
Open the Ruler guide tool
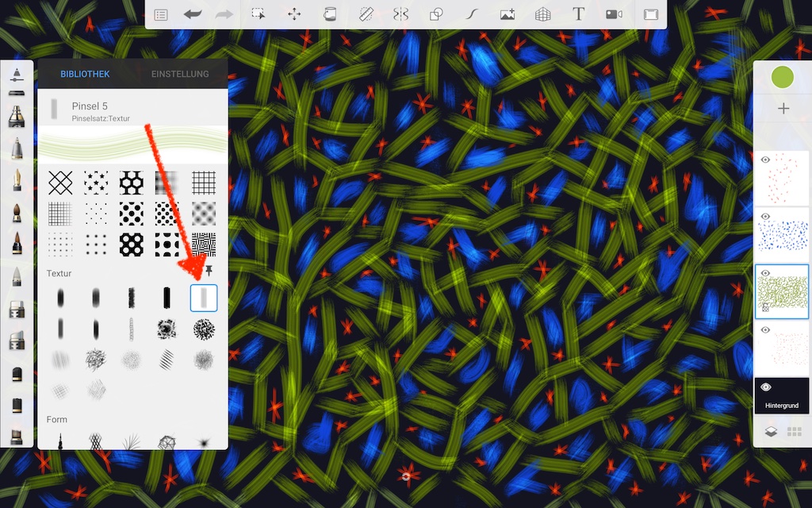click(366, 14)
